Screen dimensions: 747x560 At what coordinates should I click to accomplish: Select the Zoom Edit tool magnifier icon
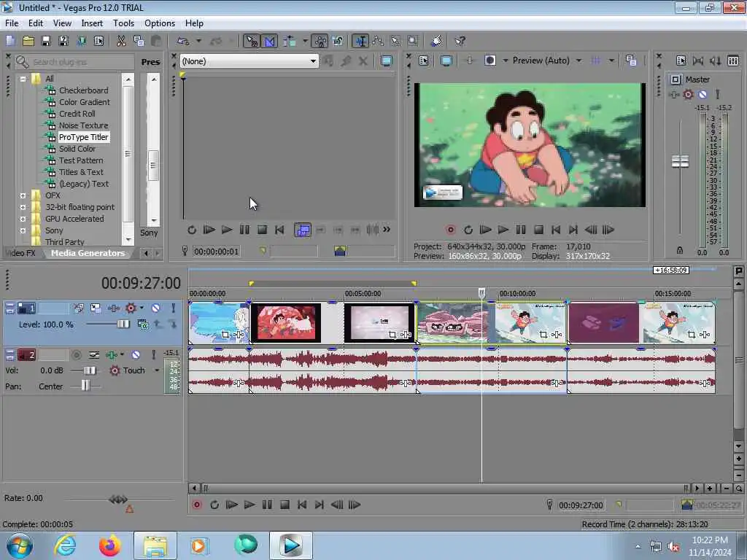[x=413, y=41]
